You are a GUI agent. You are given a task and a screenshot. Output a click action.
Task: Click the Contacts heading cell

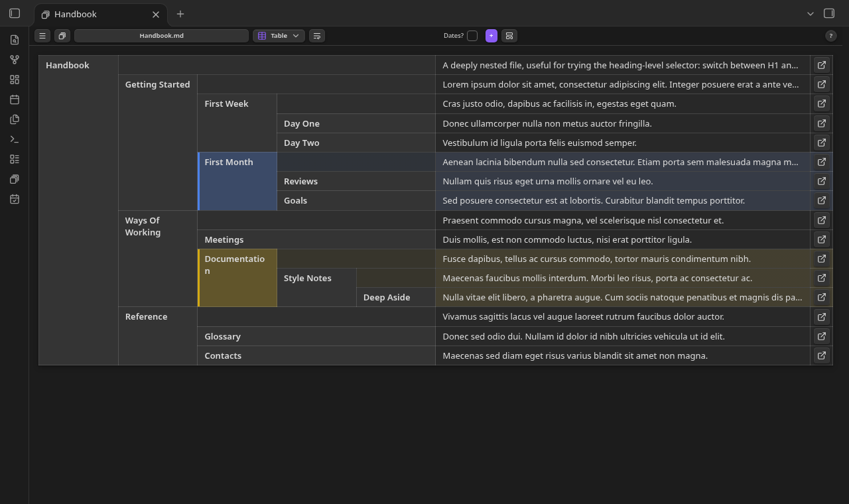pyautogui.click(x=316, y=355)
